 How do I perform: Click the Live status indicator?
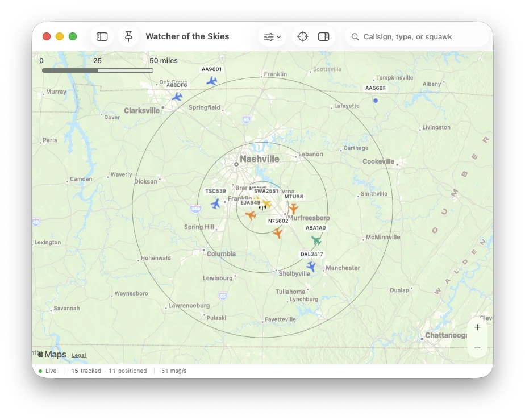pyautogui.click(x=48, y=371)
